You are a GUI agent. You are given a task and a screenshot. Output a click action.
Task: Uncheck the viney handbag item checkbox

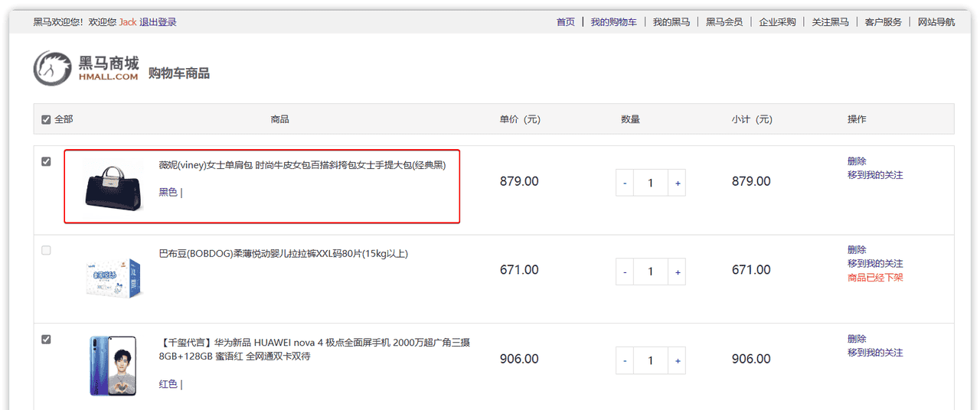[46, 161]
